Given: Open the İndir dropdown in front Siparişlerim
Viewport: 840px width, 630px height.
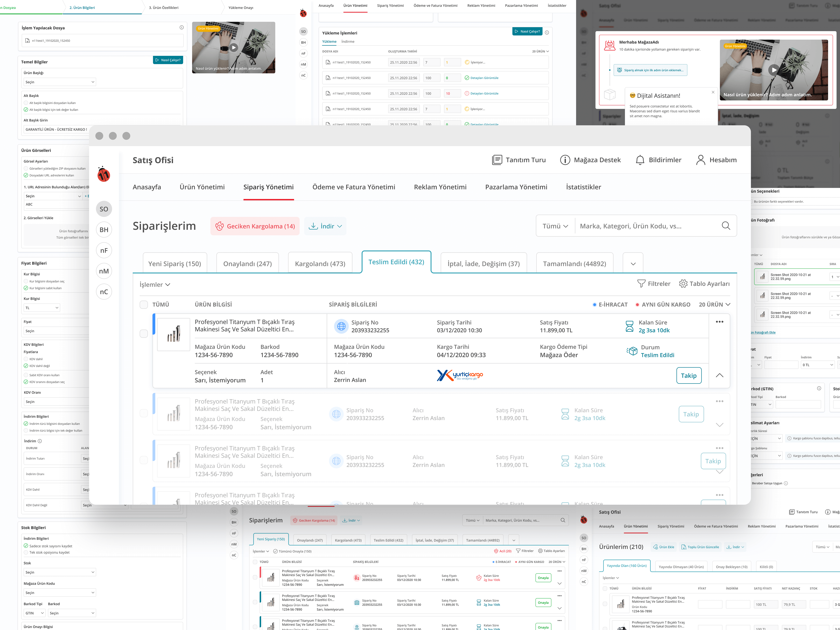Looking at the screenshot, I should 325,226.
